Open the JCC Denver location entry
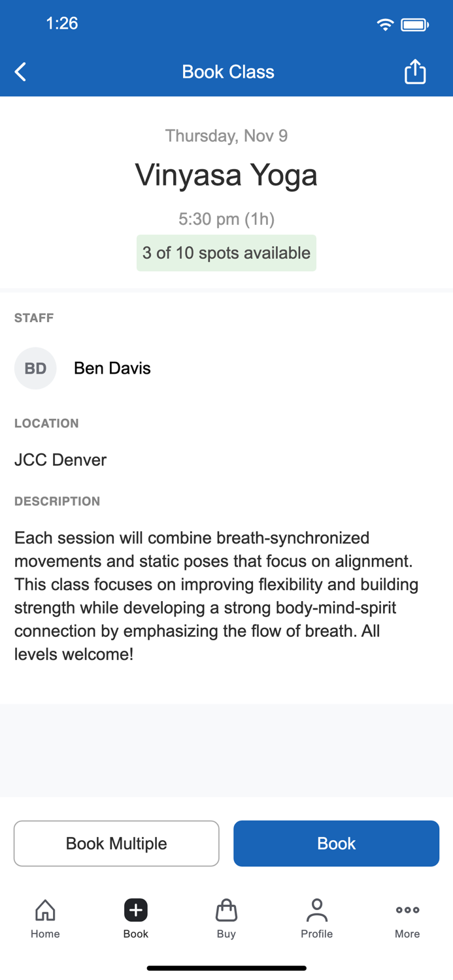Viewport: 453px width, 980px height. pyautogui.click(x=60, y=460)
